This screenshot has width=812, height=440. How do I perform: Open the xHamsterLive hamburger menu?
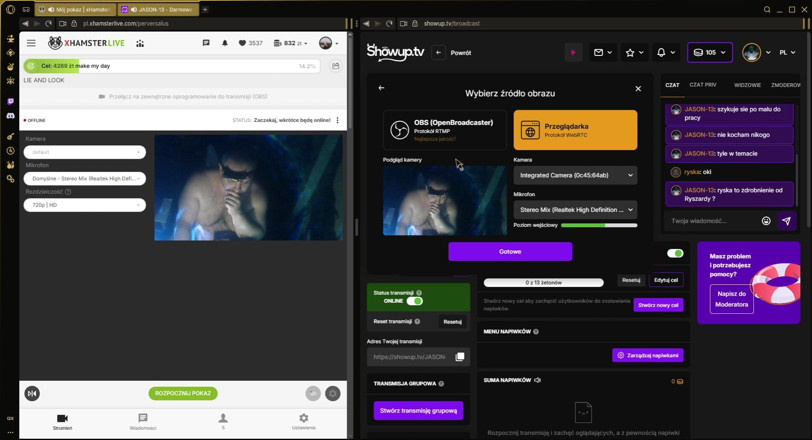(31, 43)
